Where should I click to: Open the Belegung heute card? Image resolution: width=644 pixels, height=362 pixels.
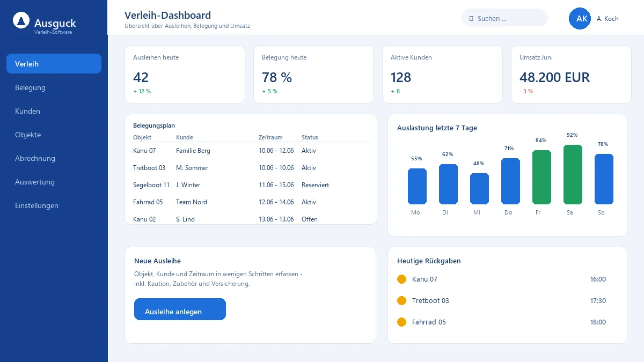click(x=313, y=74)
